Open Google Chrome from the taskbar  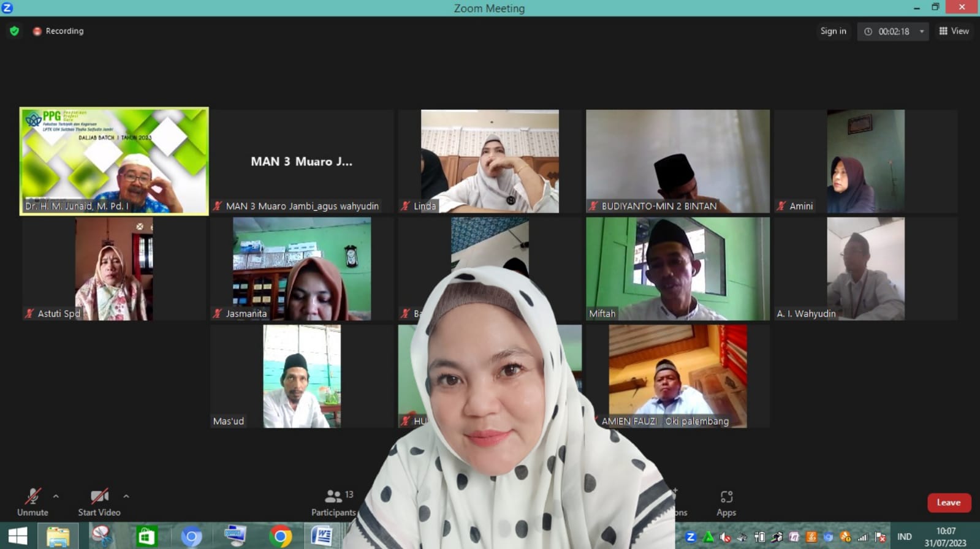coord(280,537)
